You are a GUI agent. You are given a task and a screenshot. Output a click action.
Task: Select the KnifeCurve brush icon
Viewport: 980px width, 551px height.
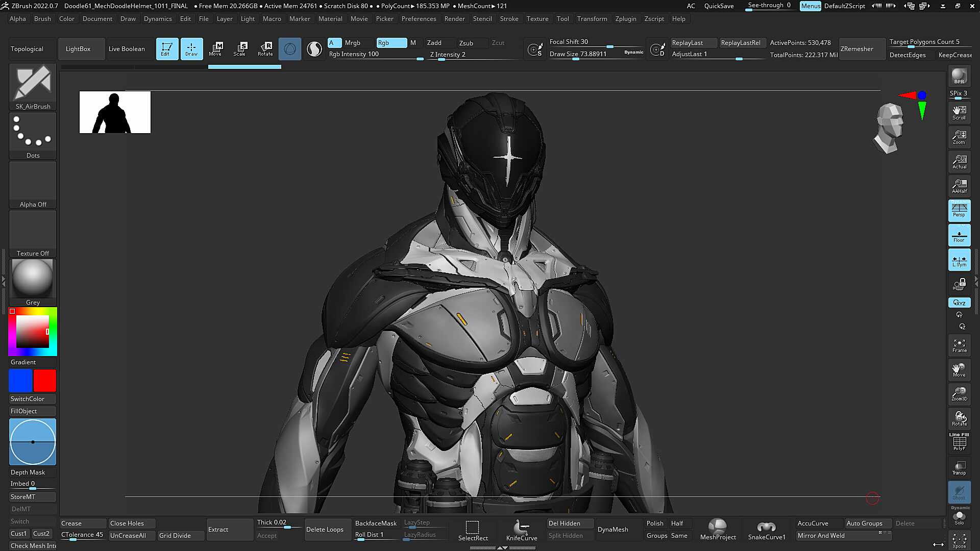click(x=522, y=530)
